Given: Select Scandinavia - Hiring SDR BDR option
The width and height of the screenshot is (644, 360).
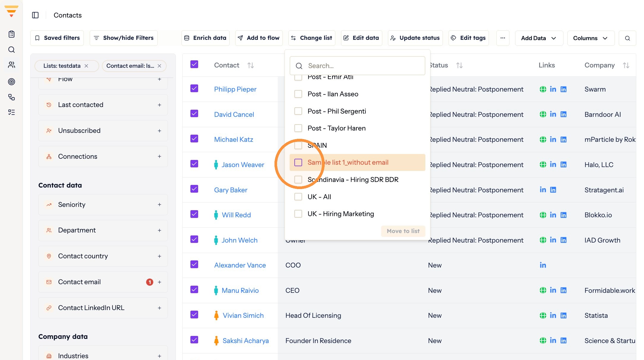Looking at the screenshot, I should pos(357,180).
